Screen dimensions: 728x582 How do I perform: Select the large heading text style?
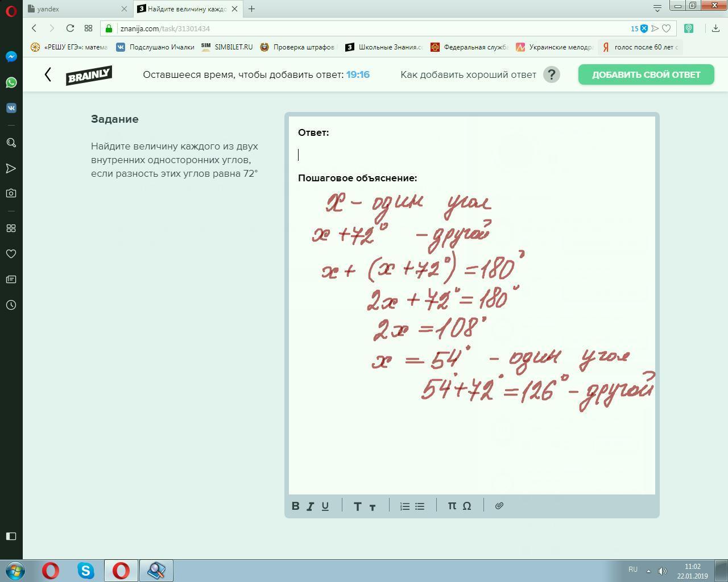point(357,506)
